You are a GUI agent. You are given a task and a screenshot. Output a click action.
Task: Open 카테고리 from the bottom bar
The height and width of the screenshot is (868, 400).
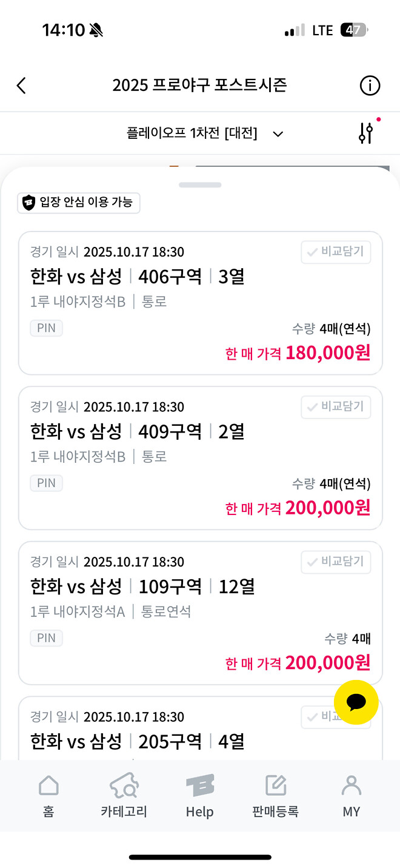123,795
